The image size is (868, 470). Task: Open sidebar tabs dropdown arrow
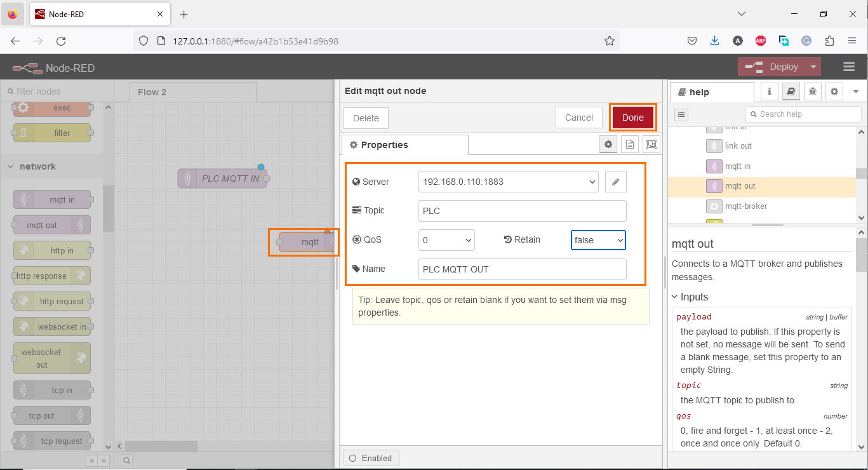pyautogui.click(x=855, y=91)
